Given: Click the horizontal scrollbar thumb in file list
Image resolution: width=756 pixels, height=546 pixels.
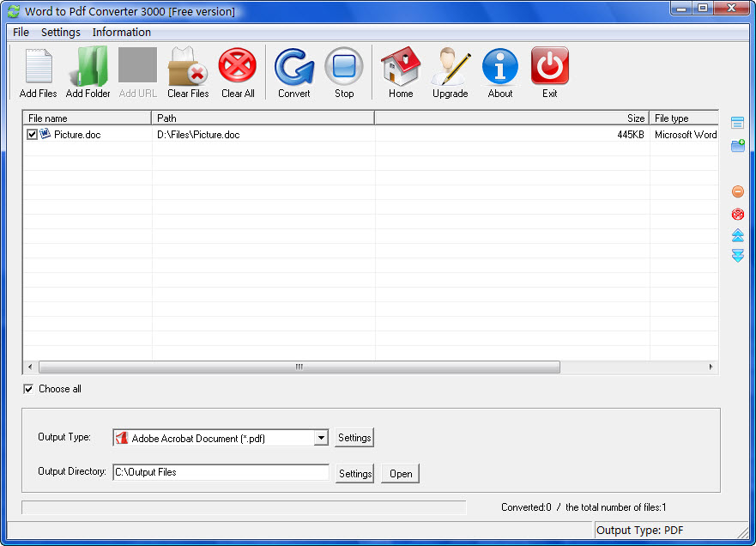Looking at the screenshot, I should pyautogui.click(x=299, y=367).
